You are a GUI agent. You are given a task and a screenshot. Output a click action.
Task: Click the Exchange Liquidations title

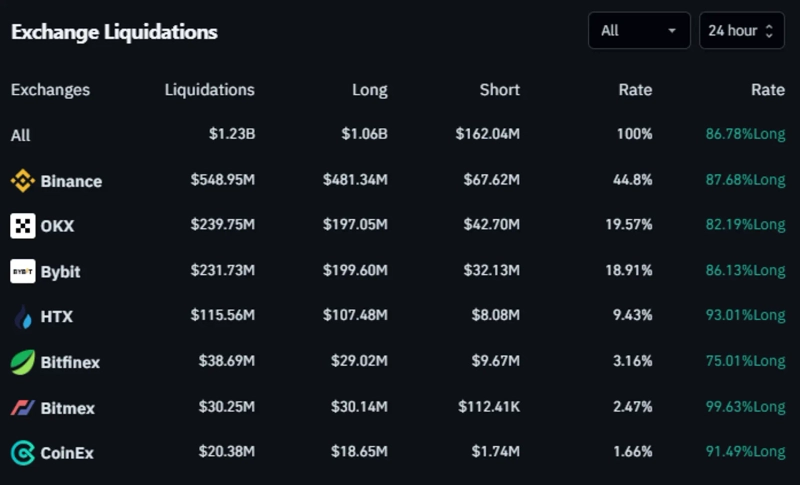click(x=114, y=32)
